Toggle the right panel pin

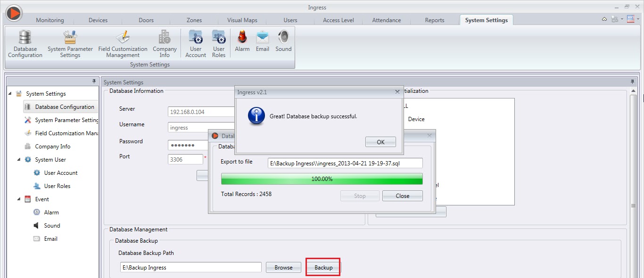pos(632,82)
